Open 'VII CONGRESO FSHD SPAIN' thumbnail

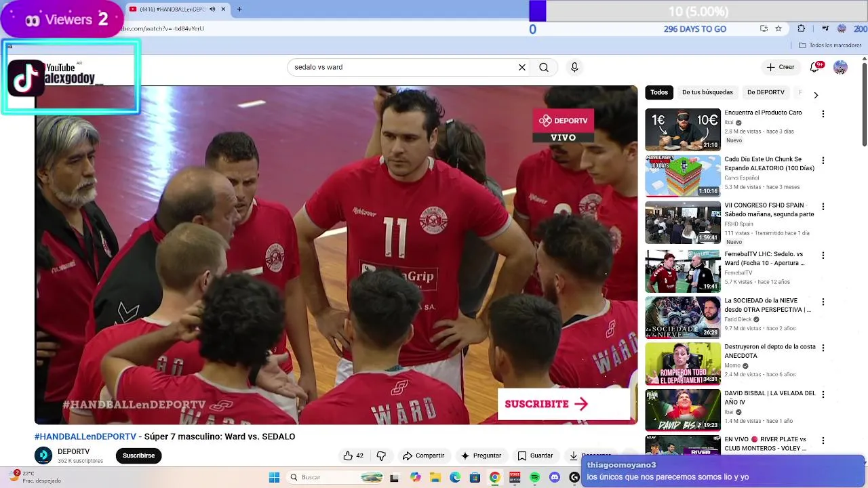pos(682,222)
